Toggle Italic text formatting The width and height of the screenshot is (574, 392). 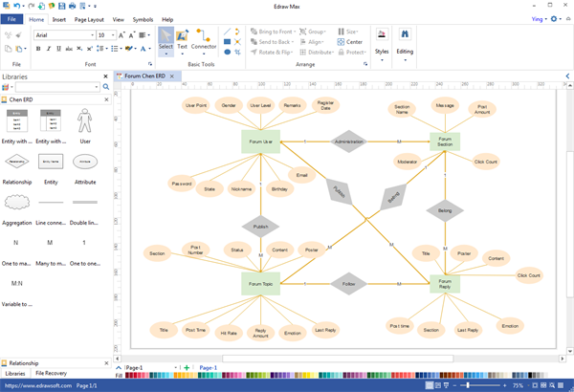[47, 49]
